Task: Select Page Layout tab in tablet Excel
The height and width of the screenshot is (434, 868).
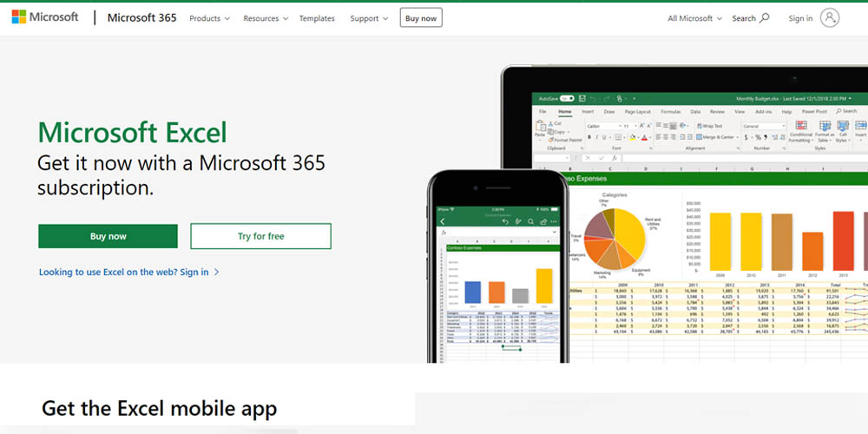Action: 638,111
